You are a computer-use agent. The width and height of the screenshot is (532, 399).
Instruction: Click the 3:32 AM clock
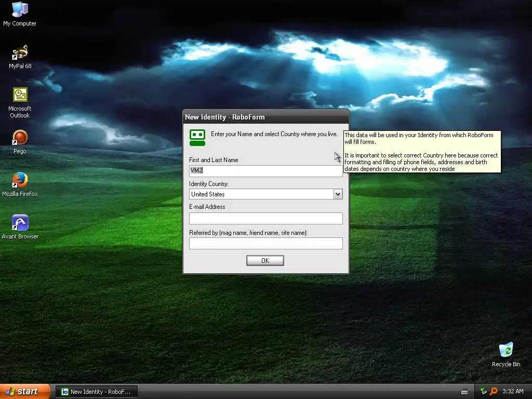point(513,391)
